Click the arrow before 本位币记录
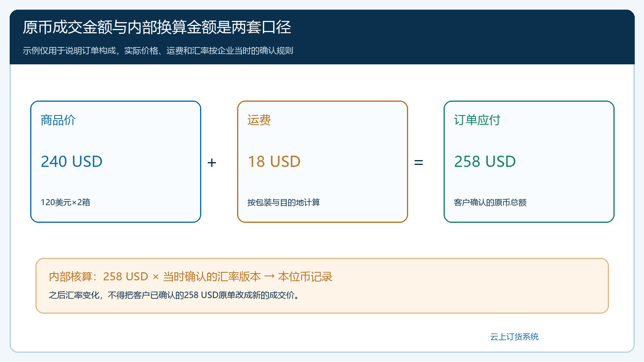The width and height of the screenshot is (644, 362). (x=269, y=276)
